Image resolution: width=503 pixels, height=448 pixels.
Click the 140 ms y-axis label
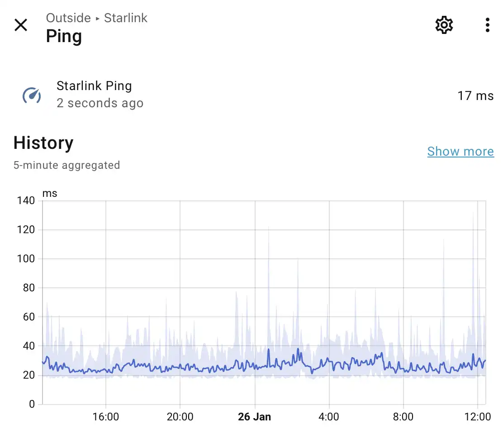25,200
